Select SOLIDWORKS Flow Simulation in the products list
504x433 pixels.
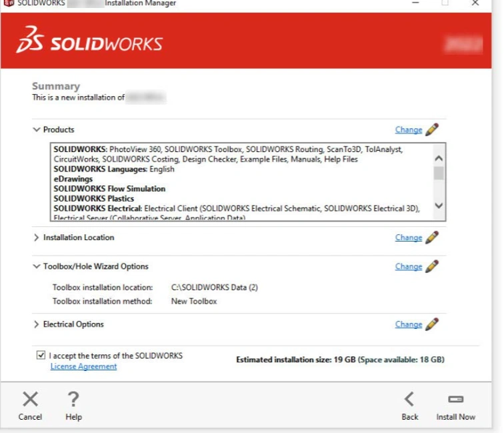pos(109,189)
